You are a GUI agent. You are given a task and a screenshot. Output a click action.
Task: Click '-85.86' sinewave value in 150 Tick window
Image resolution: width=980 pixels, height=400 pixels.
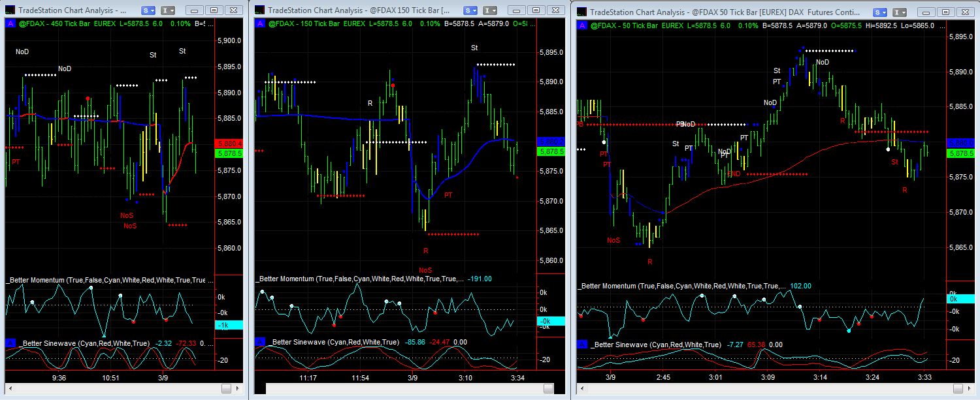point(415,342)
